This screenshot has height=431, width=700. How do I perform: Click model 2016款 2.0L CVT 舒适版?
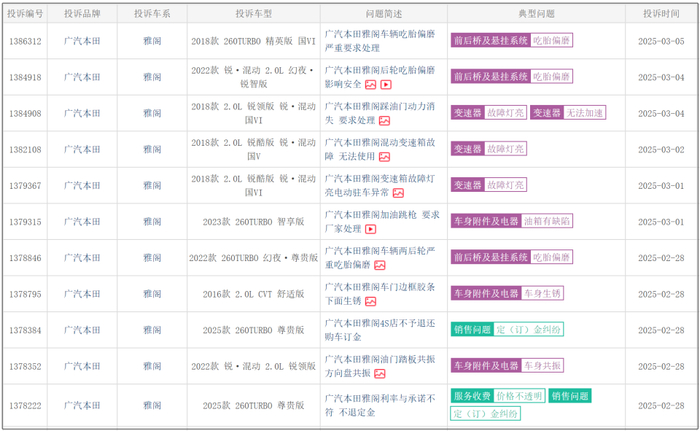coord(254,294)
